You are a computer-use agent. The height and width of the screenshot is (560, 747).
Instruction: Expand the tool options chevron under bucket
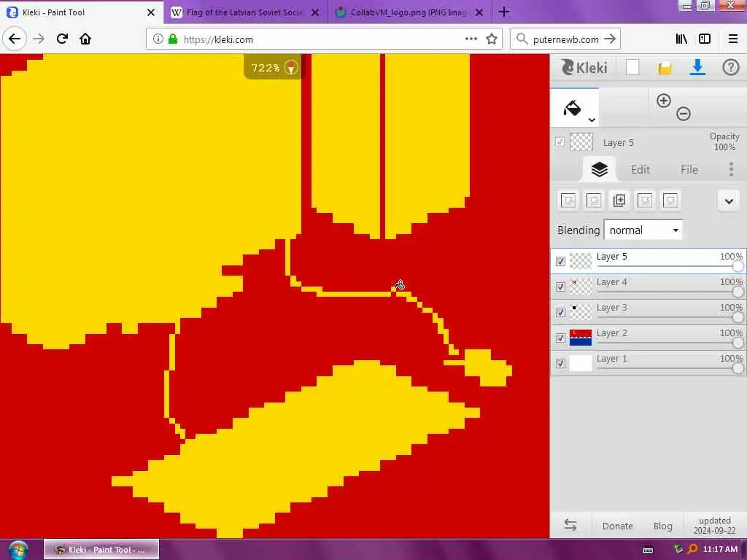tap(592, 120)
